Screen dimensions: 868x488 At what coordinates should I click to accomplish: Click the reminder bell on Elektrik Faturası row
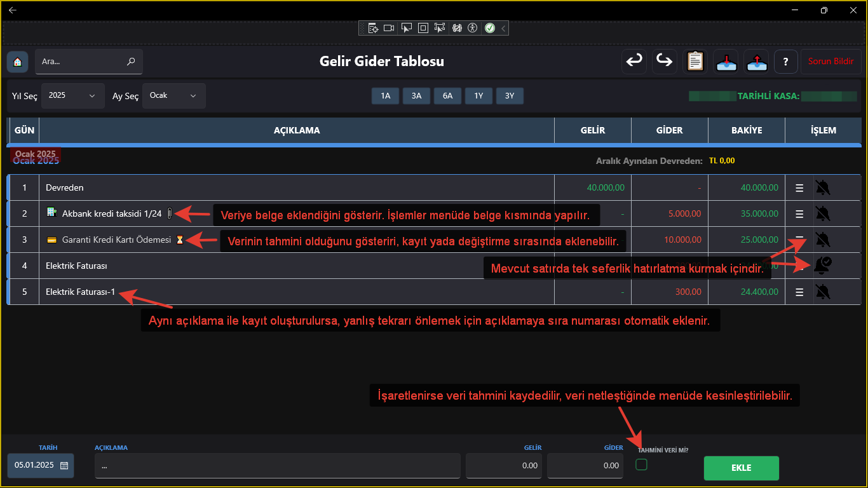[822, 266]
